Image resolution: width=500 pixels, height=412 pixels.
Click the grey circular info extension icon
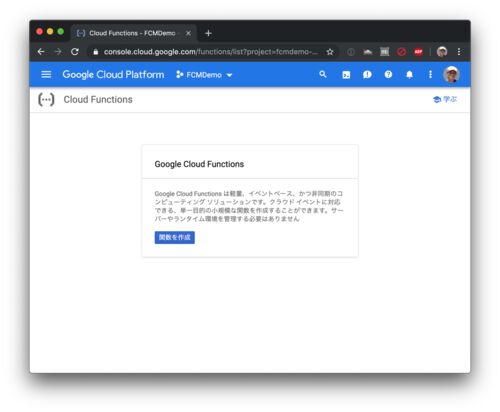(x=351, y=52)
